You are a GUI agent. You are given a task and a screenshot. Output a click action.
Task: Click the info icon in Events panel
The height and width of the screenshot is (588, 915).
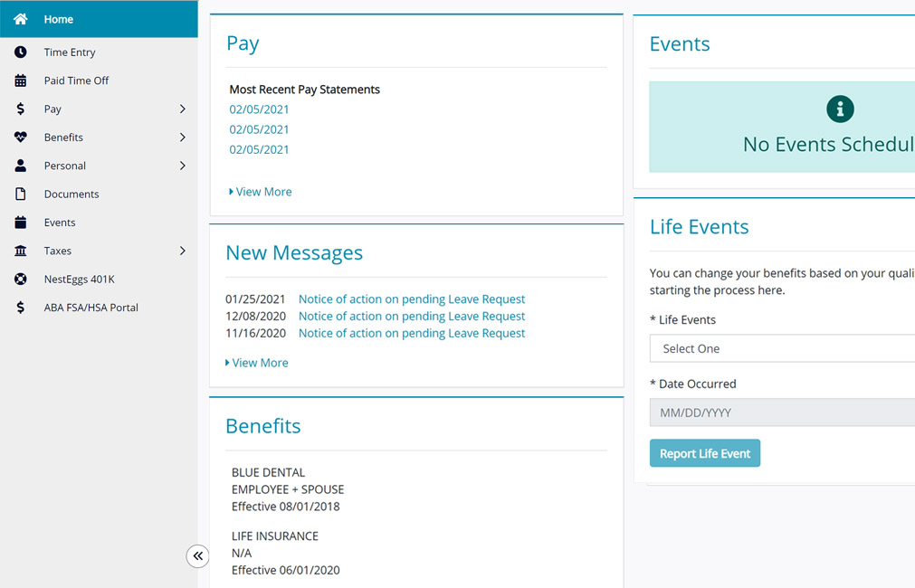click(x=840, y=109)
